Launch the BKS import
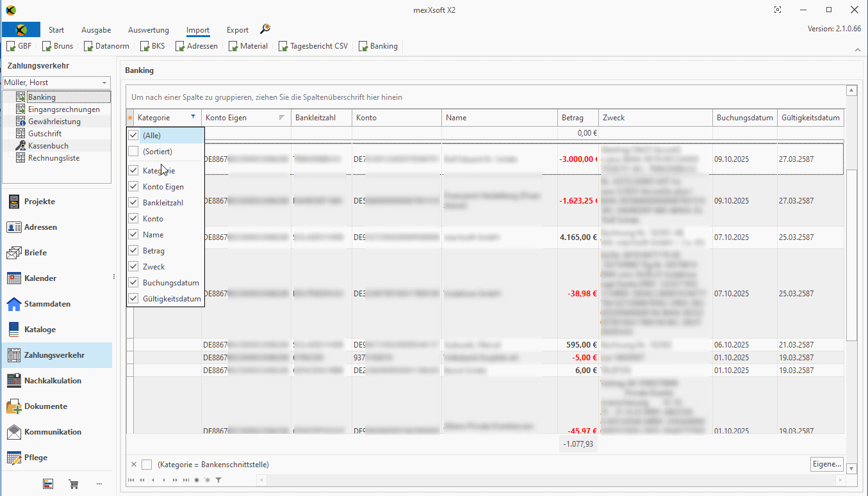 152,46
